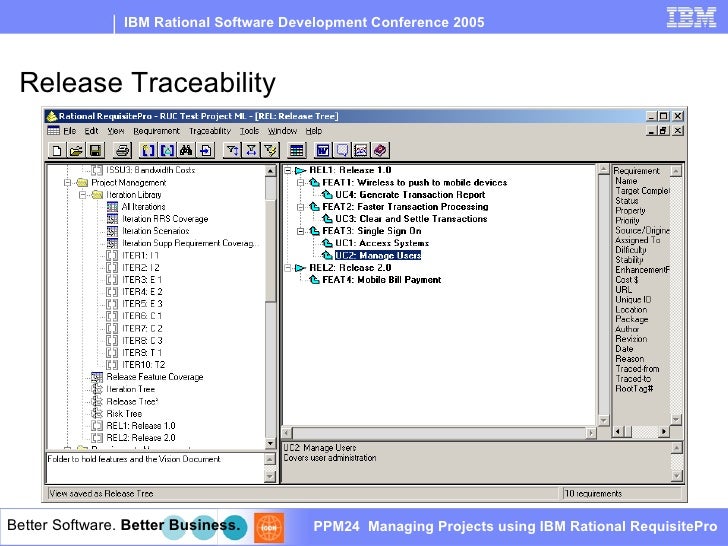This screenshot has width=728, height=546.
Task: Open the File menu
Action: (69, 131)
